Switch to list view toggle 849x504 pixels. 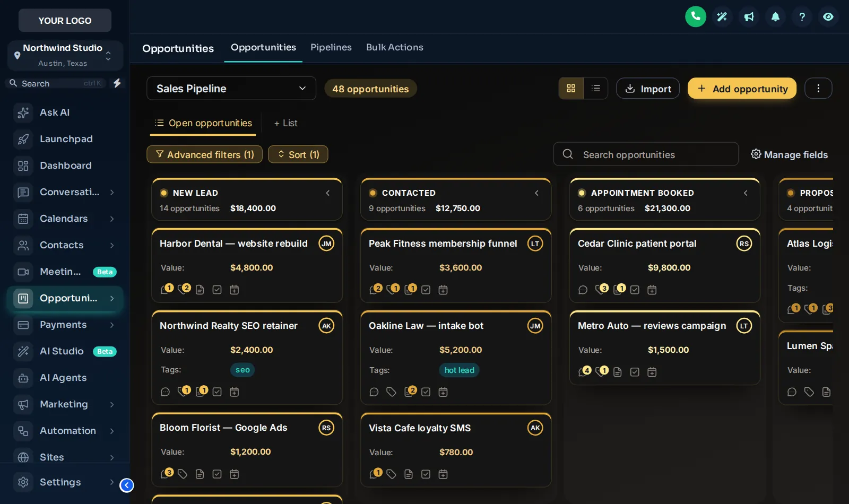click(596, 89)
